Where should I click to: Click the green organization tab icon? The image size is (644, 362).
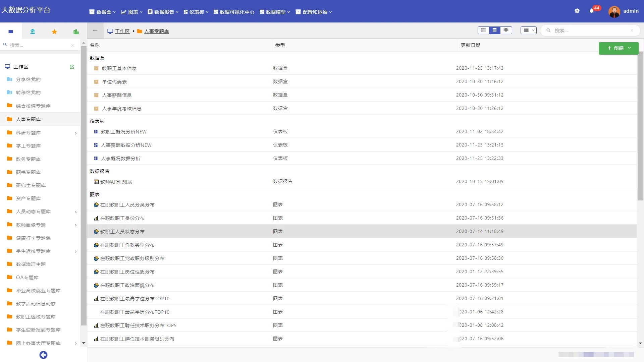(76, 32)
